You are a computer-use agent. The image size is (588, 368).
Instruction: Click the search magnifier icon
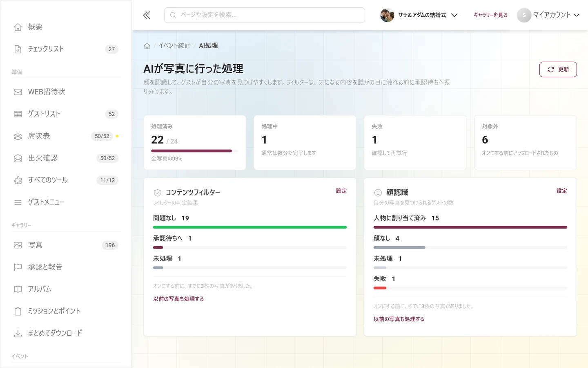tap(173, 15)
